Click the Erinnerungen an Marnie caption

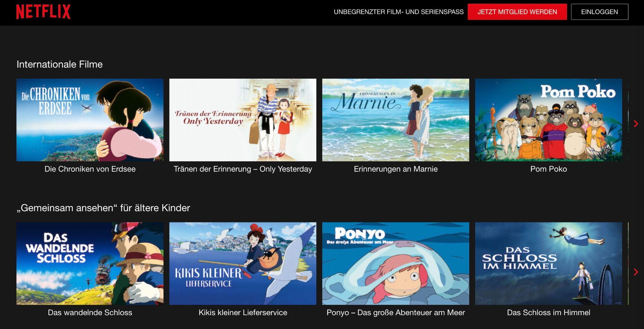coord(396,169)
